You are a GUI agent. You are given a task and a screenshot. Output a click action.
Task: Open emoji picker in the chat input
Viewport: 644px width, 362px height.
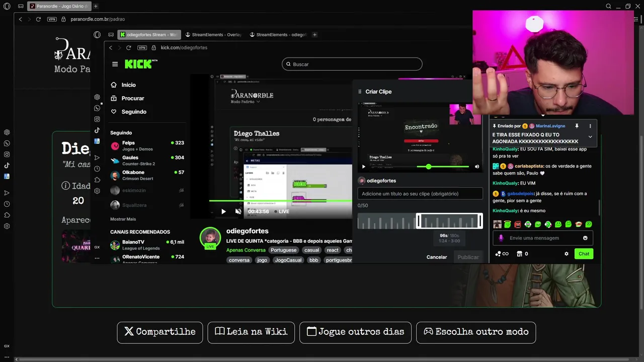585,238
